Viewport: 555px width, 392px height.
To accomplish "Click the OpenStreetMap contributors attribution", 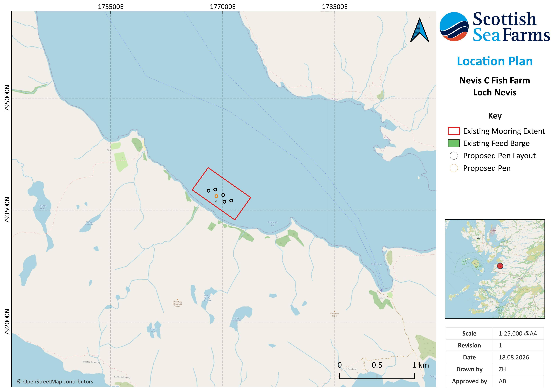I will point(55,382).
